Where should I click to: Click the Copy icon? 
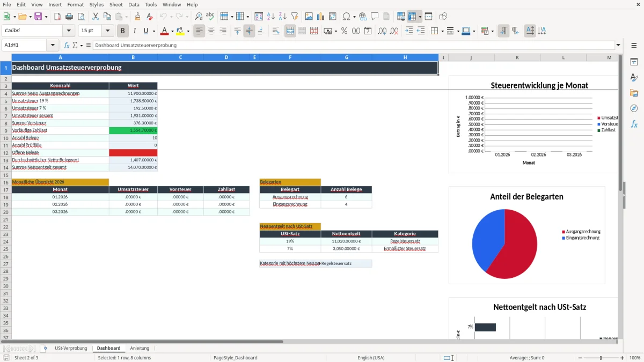(107, 17)
